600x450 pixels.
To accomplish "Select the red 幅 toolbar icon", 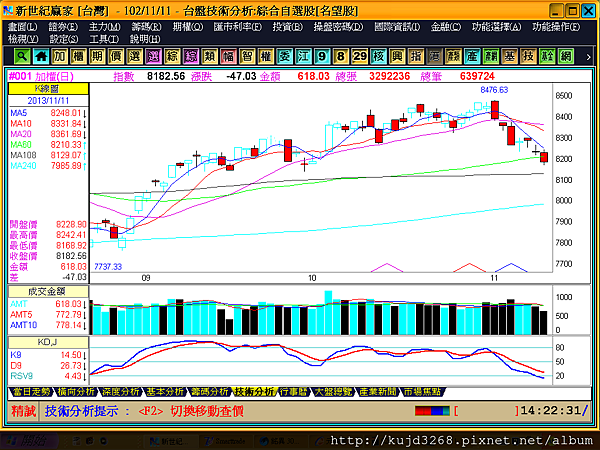I will pos(228,57).
